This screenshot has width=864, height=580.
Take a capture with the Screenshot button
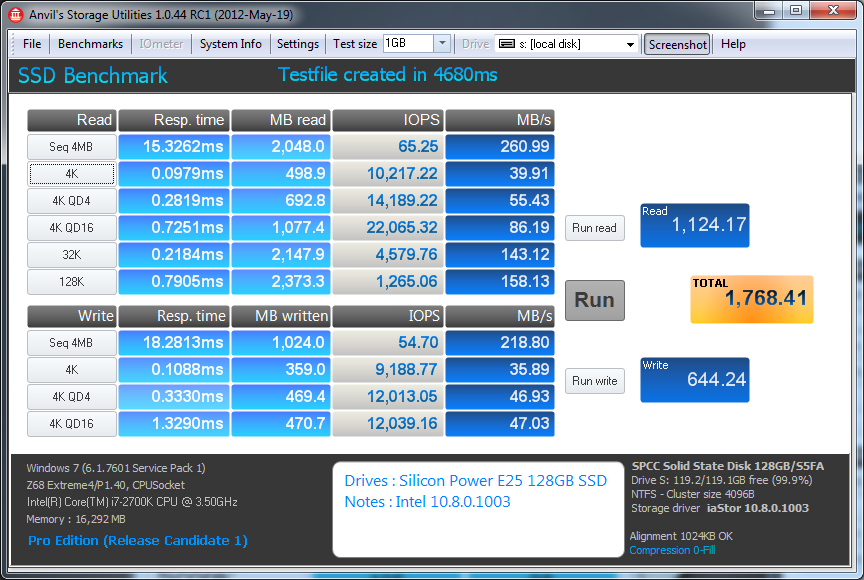pos(677,45)
